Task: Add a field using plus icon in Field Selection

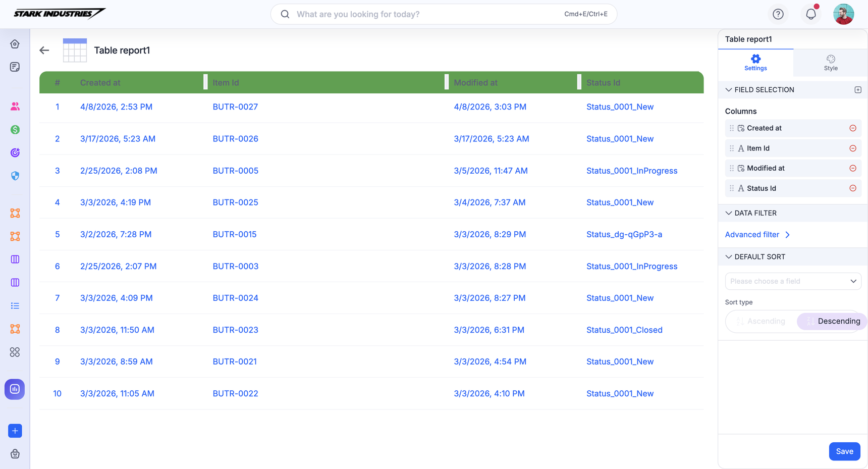Action: (857, 90)
